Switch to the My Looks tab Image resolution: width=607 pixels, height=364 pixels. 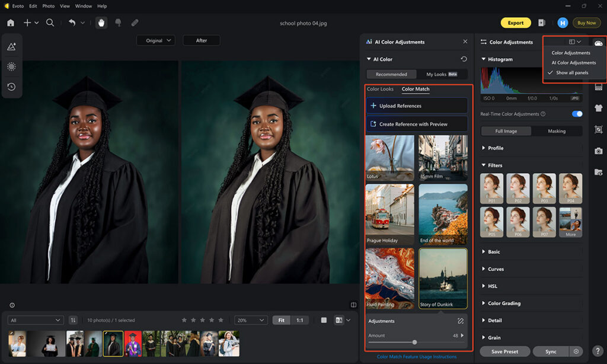point(442,74)
